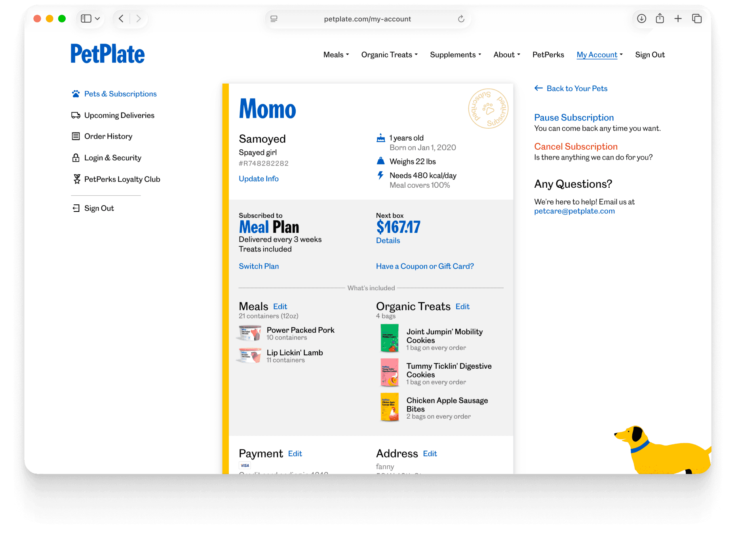Click the petplate.com/my-account address field
This screenshot has height=560, width=736.
(367, 19)
